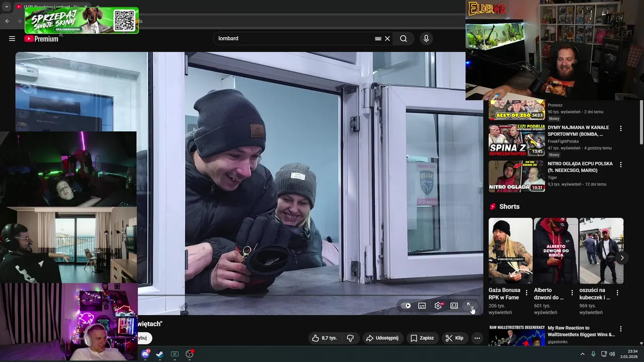Show hidden system tray icons chevron
Screen dimensions: 644x362
click(583, 354)
